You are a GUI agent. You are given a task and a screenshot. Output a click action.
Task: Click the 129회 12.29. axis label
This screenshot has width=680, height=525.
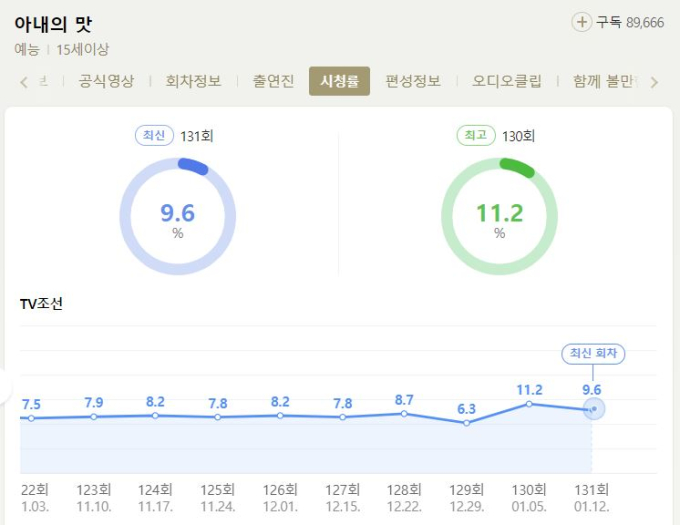467,498
